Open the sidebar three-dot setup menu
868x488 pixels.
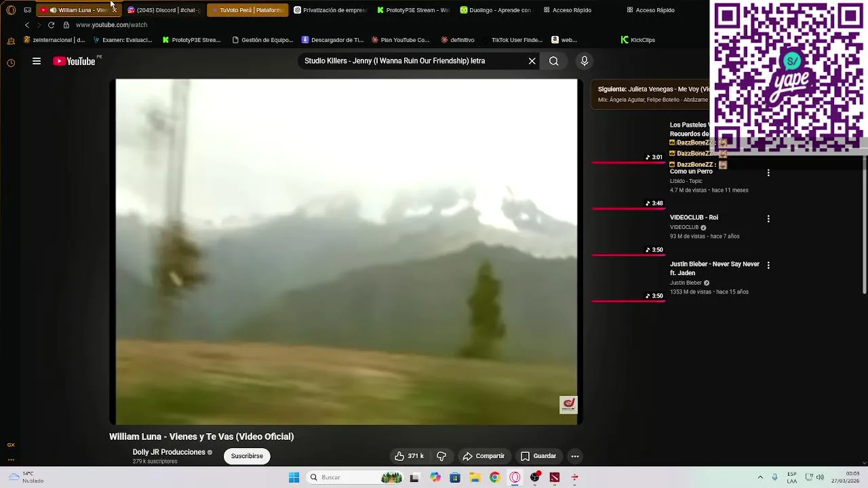coord(11,460)
